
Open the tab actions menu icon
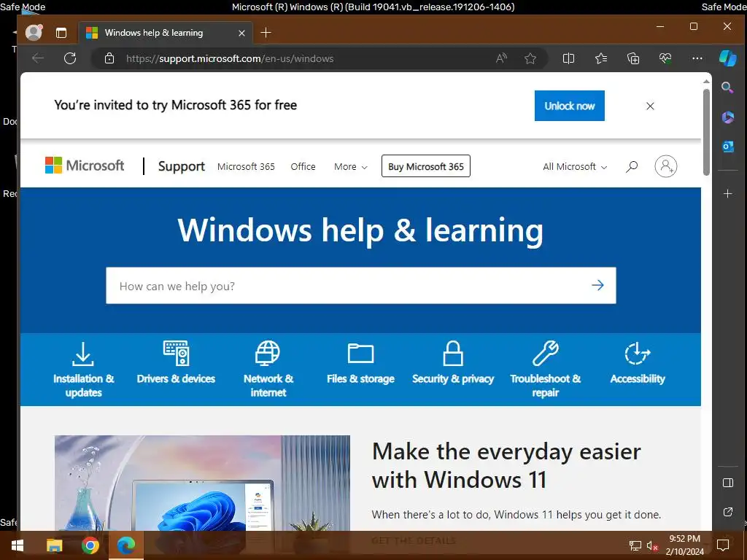[x=61, y=33]
